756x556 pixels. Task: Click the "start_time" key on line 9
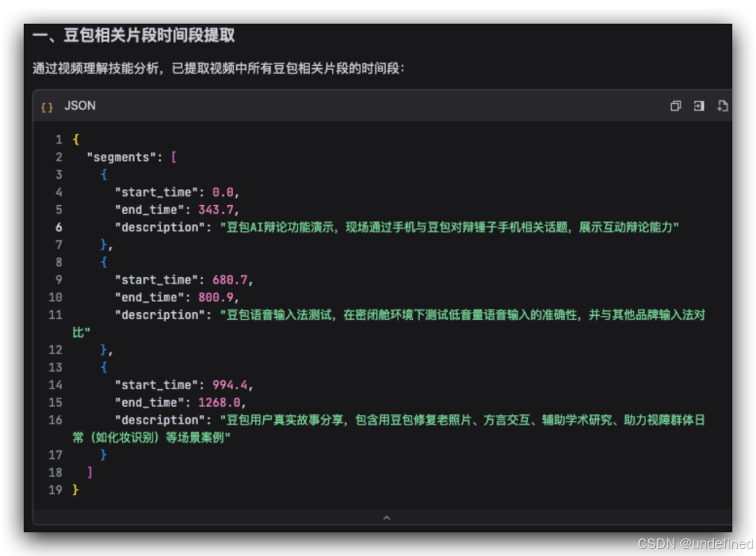tap(156, 279)
